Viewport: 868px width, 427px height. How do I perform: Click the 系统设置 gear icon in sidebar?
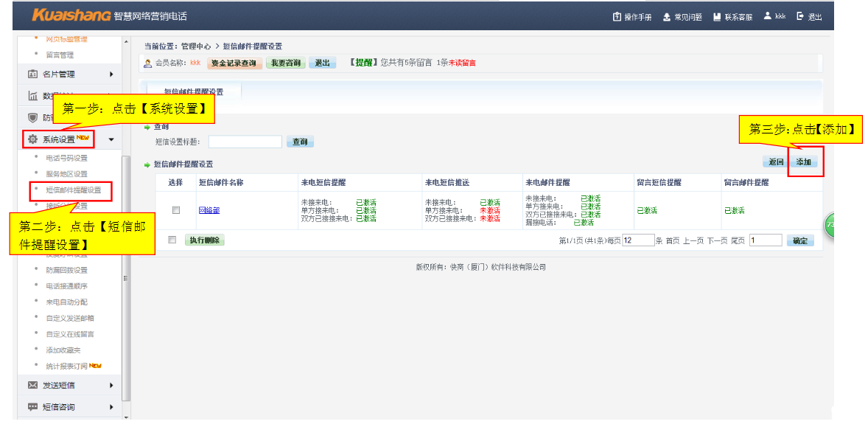click(32, 139)
